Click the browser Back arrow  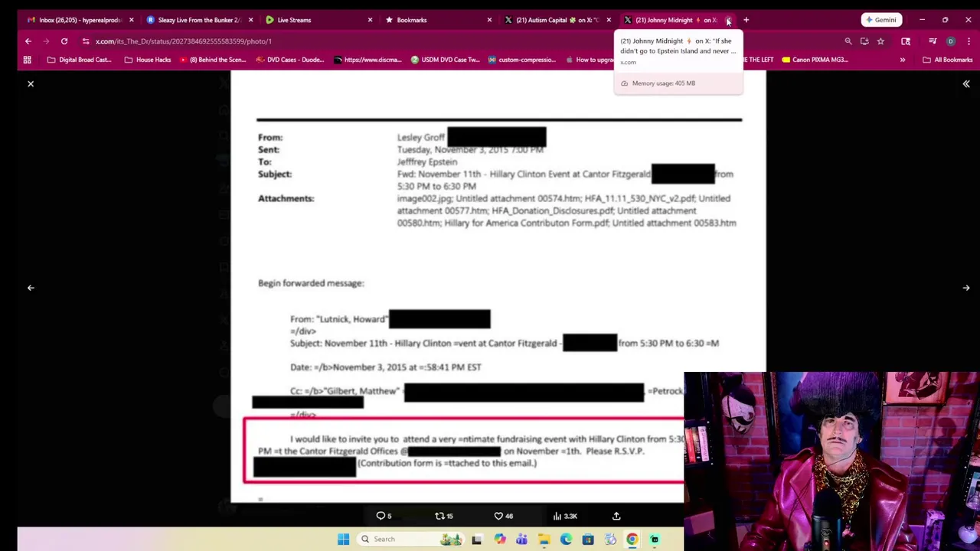[x=28, y=41]
